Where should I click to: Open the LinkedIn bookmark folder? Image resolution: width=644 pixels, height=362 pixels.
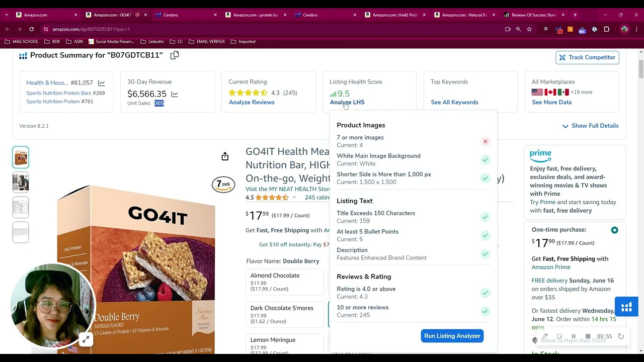tap(152, 42)
